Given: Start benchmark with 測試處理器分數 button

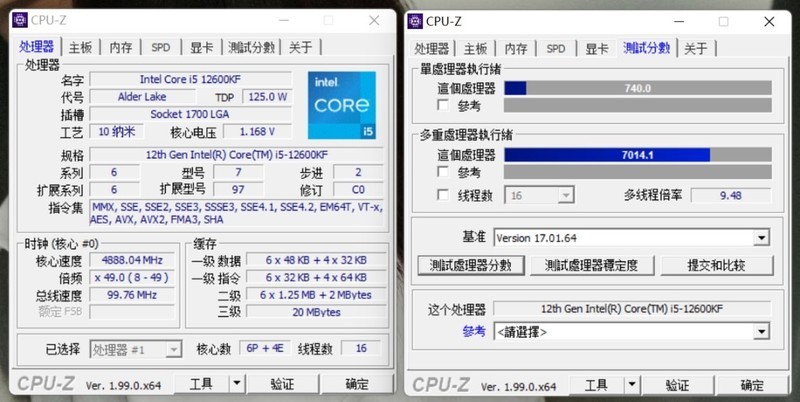Looking at the screenshot, I should click(x=471, y=265).
